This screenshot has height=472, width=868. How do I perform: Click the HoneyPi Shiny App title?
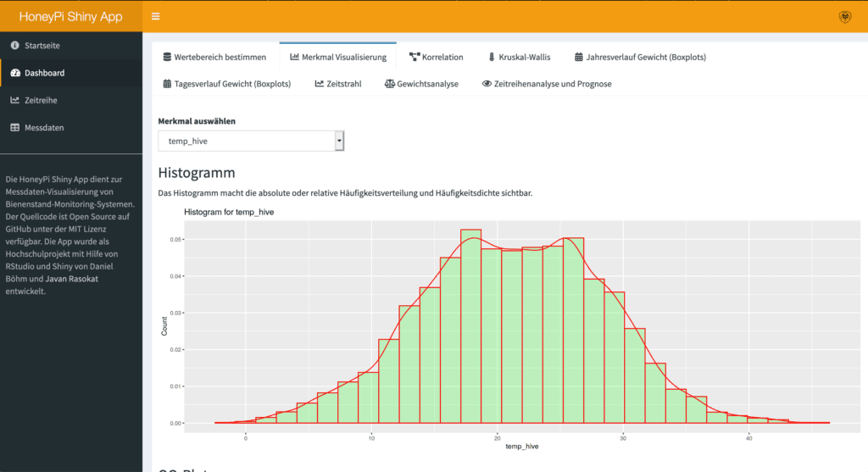71,17
